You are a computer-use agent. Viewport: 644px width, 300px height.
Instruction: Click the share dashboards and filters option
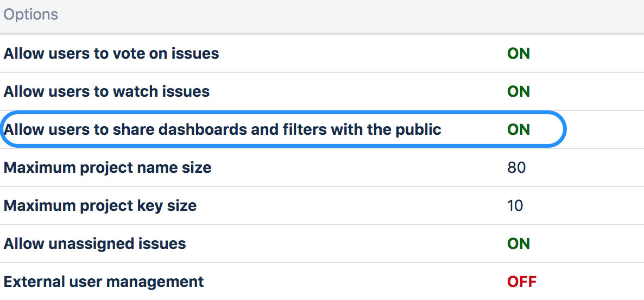tap(222, 129)
